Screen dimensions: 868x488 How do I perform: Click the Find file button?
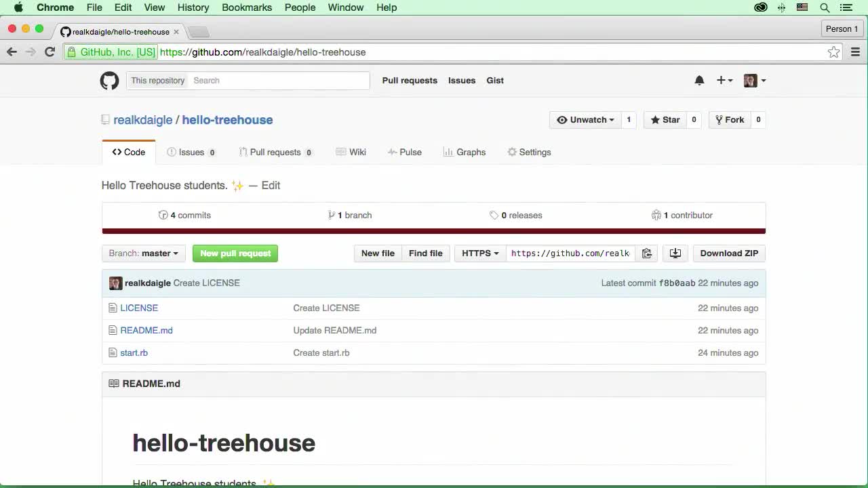tap(426, 253)
